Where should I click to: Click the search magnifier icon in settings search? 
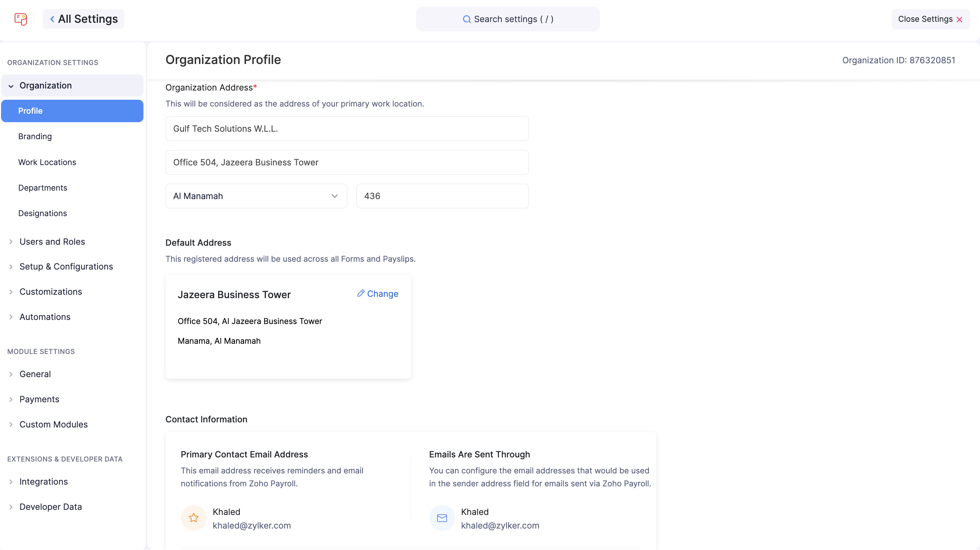pyautogui.click(x=467, y=19)
